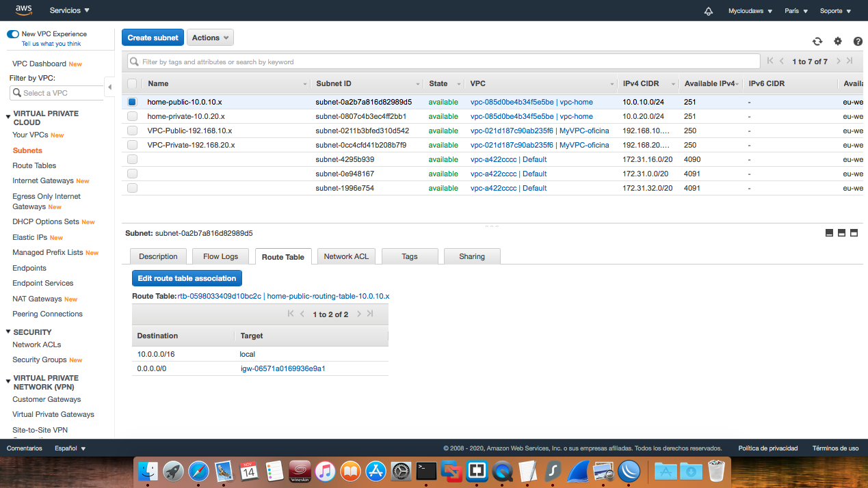Open the Actions dropdown
The width and height of the screenshot is (868, 488).
click(210, 37)
